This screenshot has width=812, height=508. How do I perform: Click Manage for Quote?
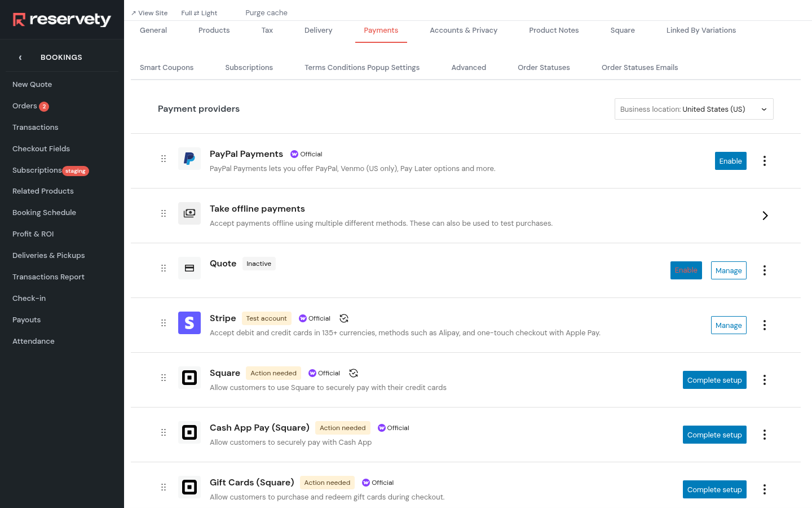tap(729, 270)
